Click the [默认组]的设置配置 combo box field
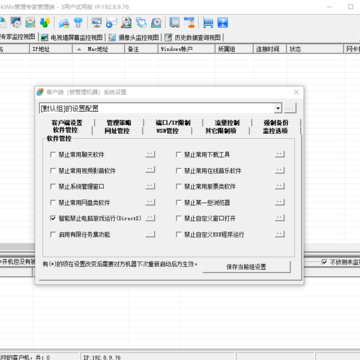This screenshot has width=360, height=360. coord(160,108)
